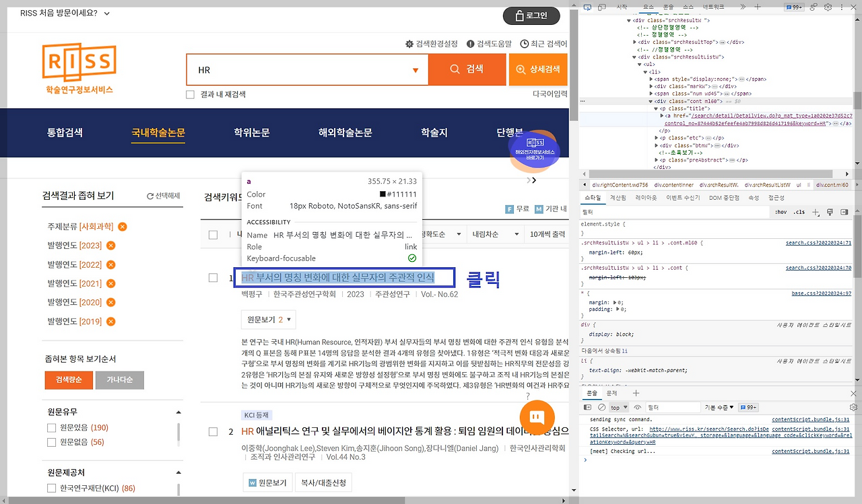
Task: Collapse the 원문유무 filter section
Action: [x=178, y=412]
